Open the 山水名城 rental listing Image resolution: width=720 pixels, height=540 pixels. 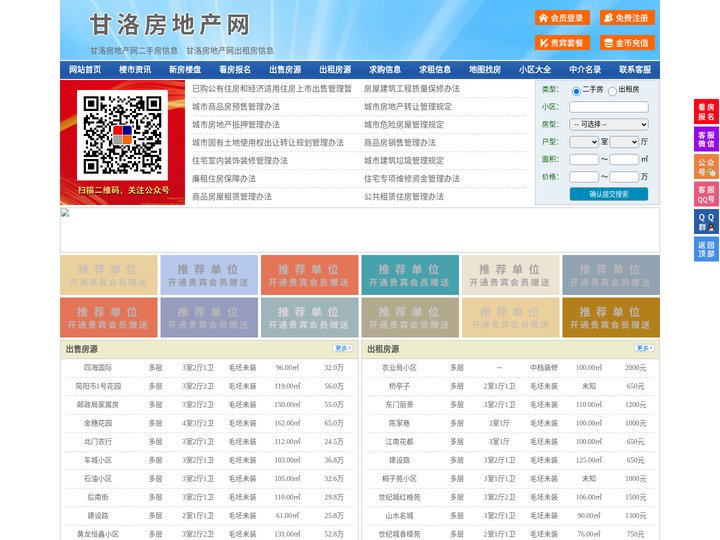[399, 516]
